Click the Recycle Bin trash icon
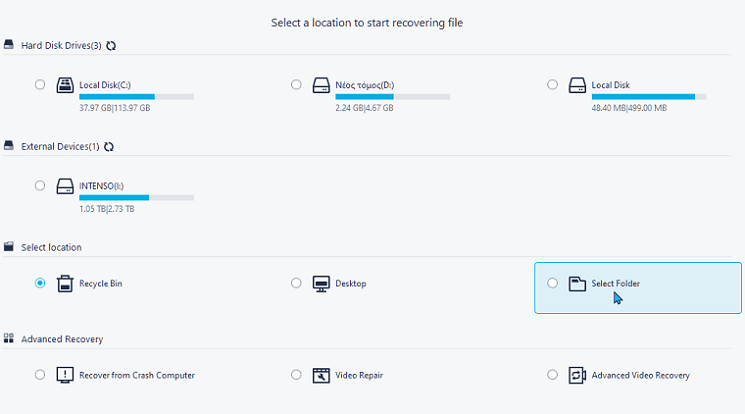The width and height of the screenshot is (745, 414). point(65,283)
